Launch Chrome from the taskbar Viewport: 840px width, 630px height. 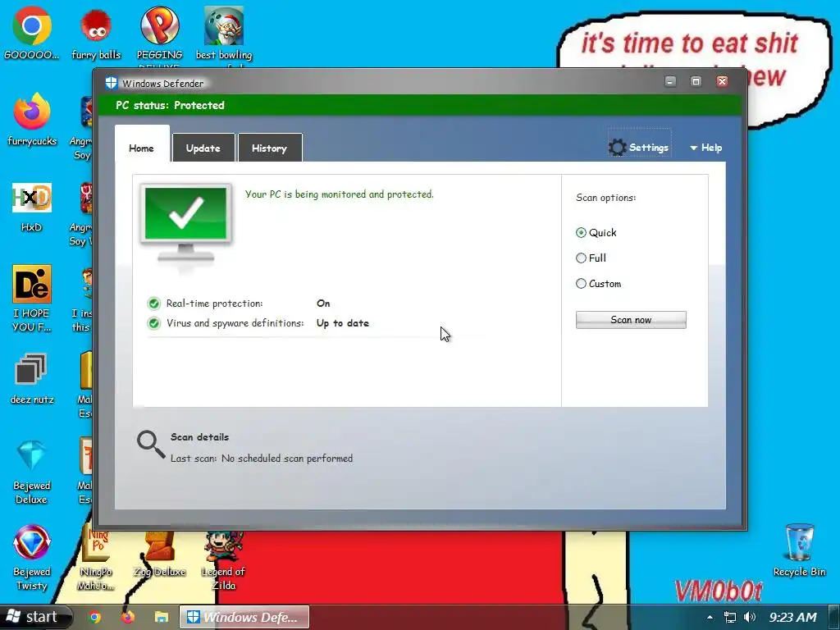(95, 617)
